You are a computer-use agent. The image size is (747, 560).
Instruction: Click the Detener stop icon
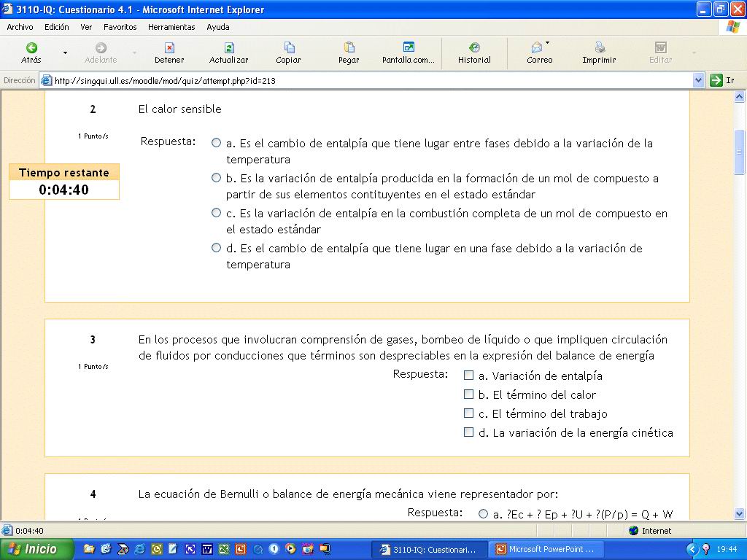click(169, 48)
